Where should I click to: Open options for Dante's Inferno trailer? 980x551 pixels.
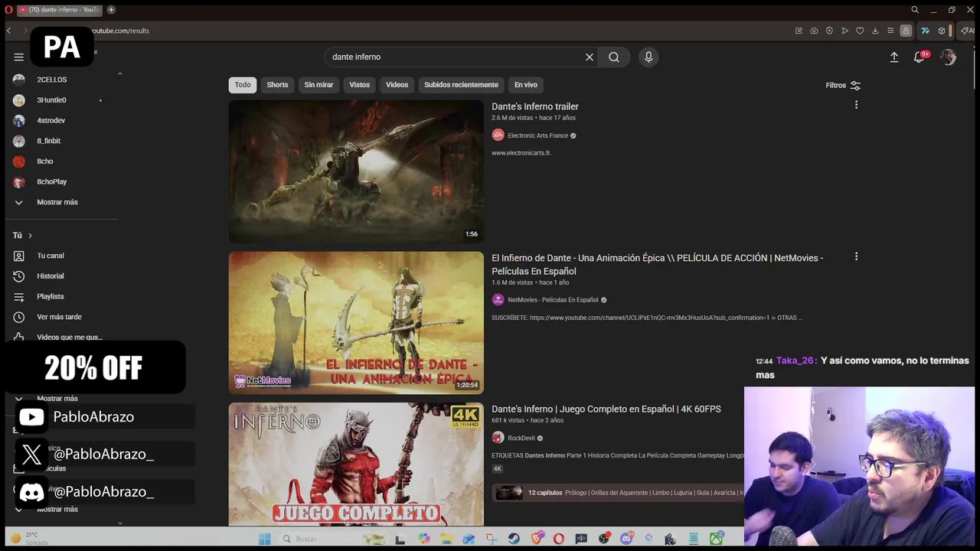(x=856, y=105)
